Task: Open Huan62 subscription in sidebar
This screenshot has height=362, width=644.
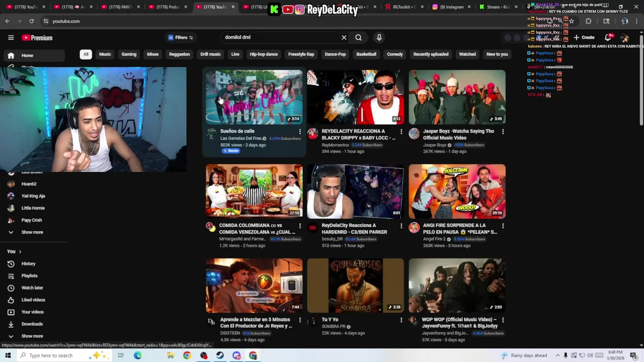Action: (x=29, y=184)
